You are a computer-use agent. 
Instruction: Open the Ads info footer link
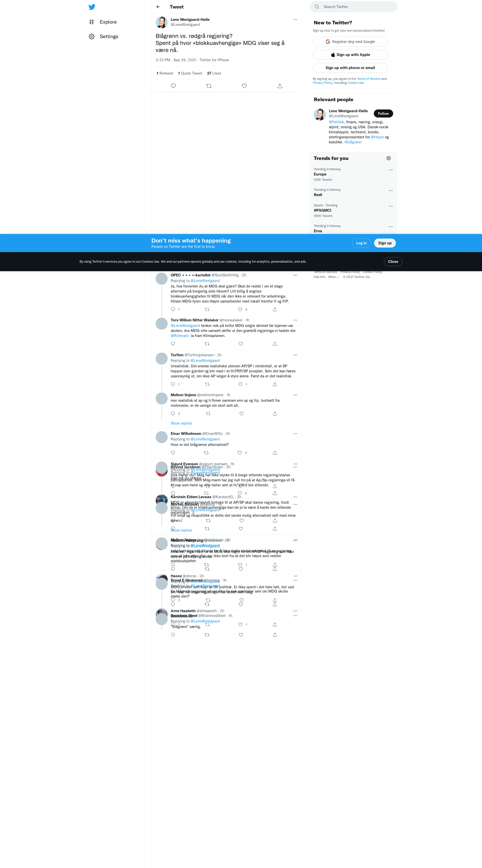click(319, 277)
